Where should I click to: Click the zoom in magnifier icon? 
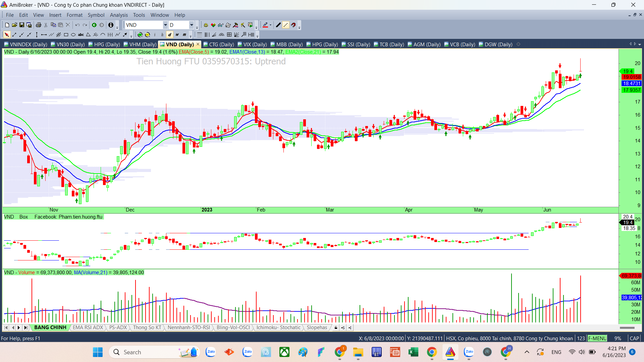(x=140, y=35)
